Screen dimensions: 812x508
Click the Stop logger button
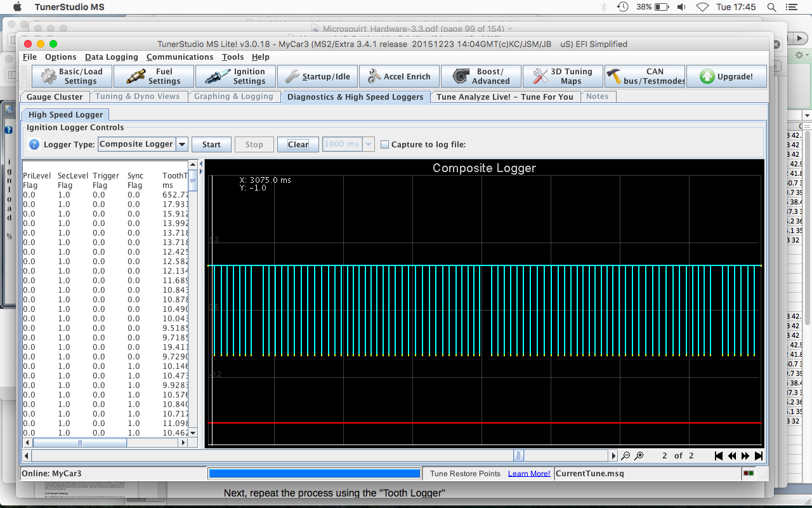(254, 144)
